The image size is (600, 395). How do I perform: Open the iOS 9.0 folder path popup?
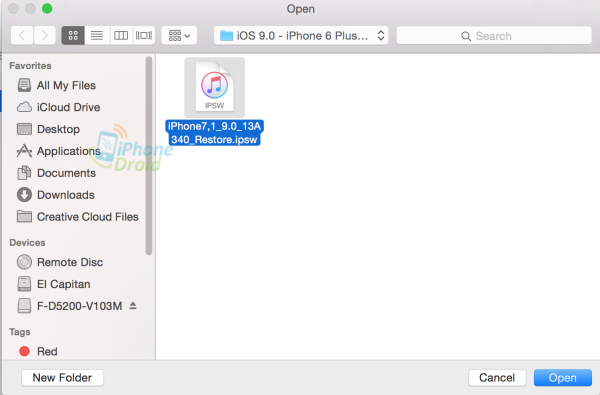301,36
